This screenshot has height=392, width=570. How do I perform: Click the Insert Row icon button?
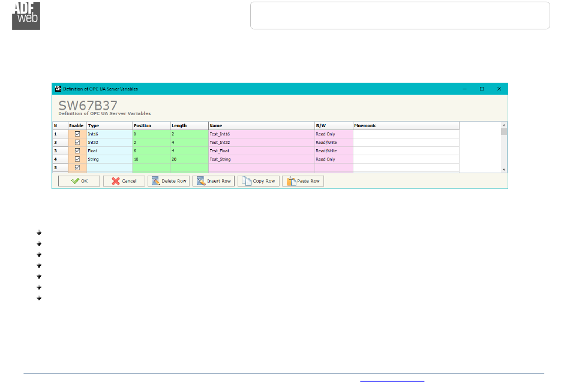click(x=213, y=181)
